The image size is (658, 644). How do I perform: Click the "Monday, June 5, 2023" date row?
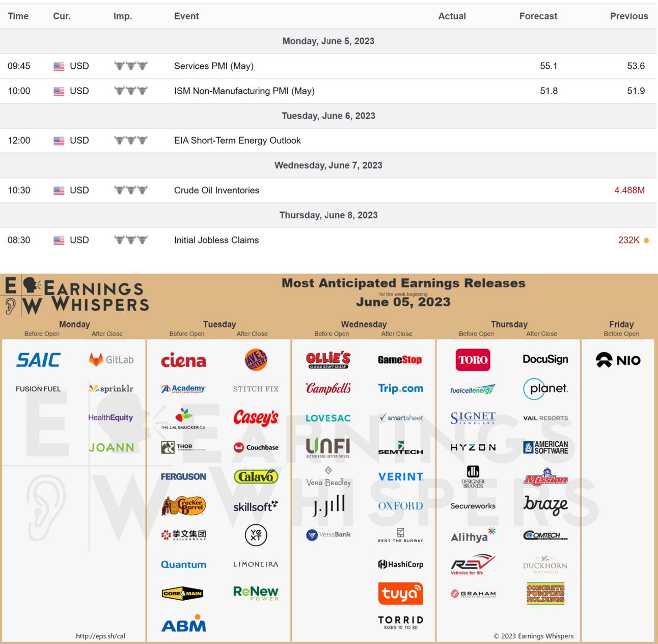[328, 41]
